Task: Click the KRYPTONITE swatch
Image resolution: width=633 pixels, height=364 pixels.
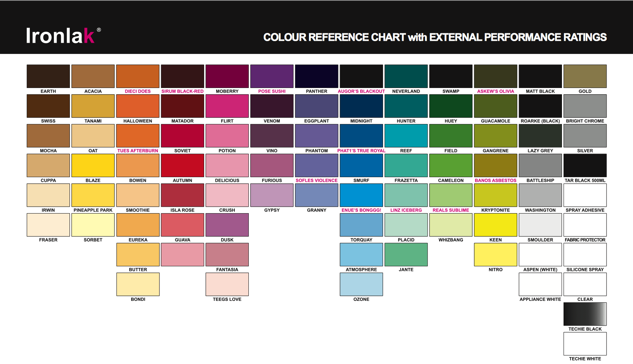Action: 496,195
